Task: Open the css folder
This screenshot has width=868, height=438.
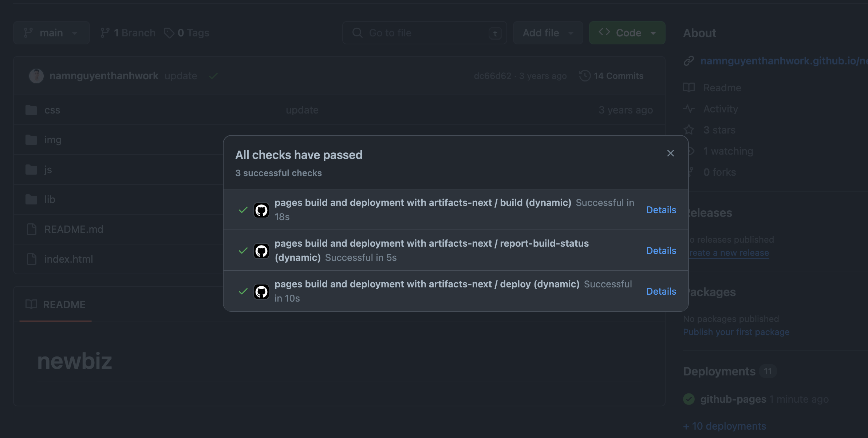Action: pyautogui.click(x=52, y=110)
